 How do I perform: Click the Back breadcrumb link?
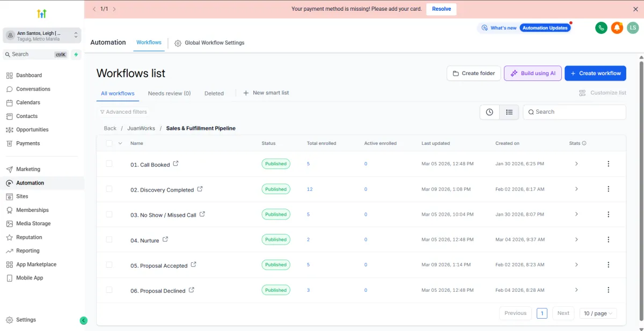[x=110, y=128]
